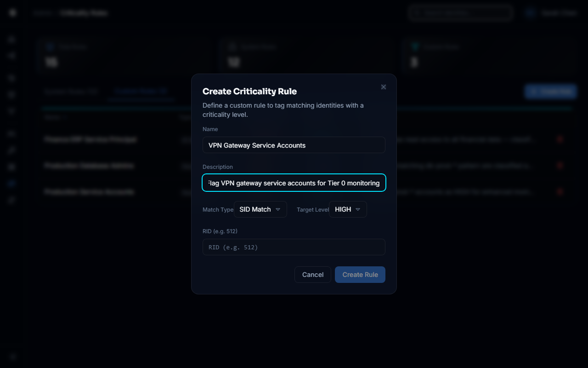Click the blue icon in the first stats card
This screenshot has height=368, width=588.
pyautogui.click(x=51, y=46)
